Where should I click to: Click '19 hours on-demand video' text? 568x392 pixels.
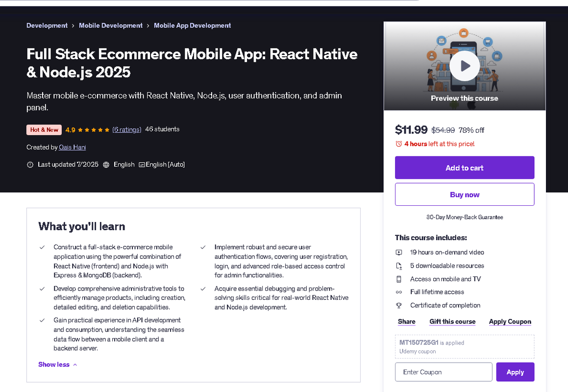point(447,252)
